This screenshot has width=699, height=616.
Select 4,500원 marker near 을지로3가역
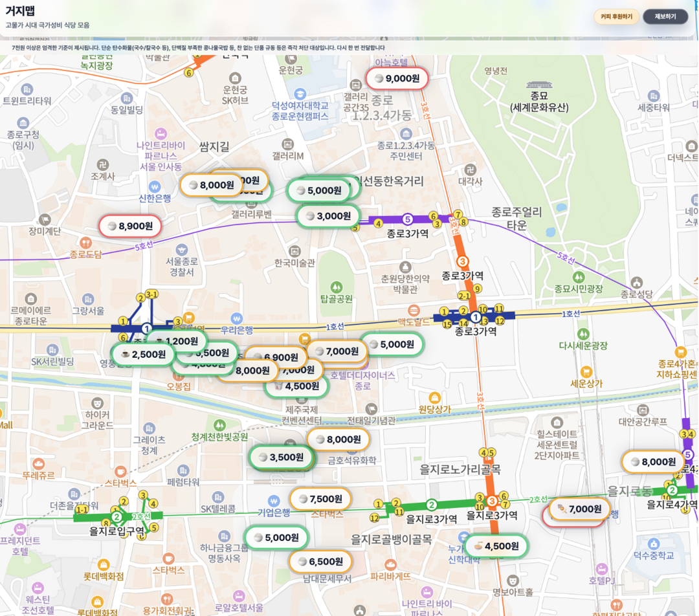pos(496,546)
